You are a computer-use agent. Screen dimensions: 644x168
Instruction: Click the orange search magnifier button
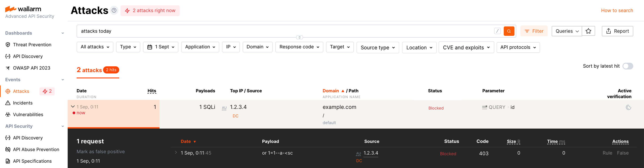(509, 31)
